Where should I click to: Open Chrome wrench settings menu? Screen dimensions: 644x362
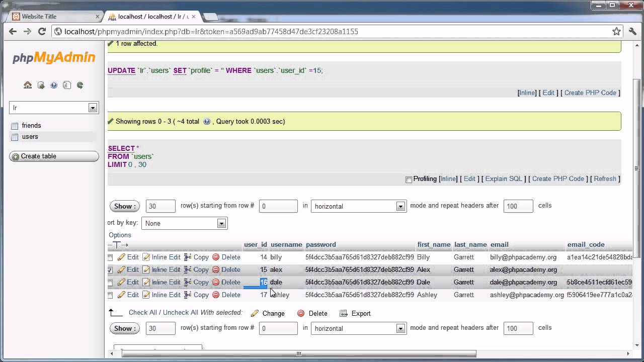click(632, 31)
